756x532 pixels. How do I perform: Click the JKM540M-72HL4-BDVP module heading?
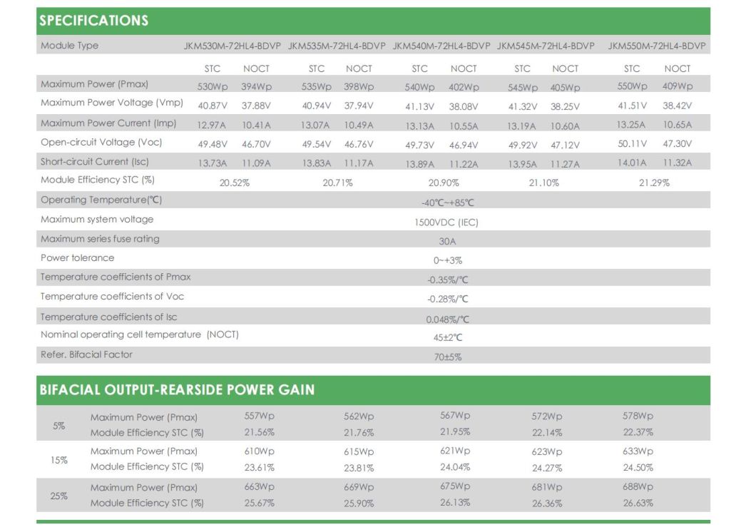(441, 46)
